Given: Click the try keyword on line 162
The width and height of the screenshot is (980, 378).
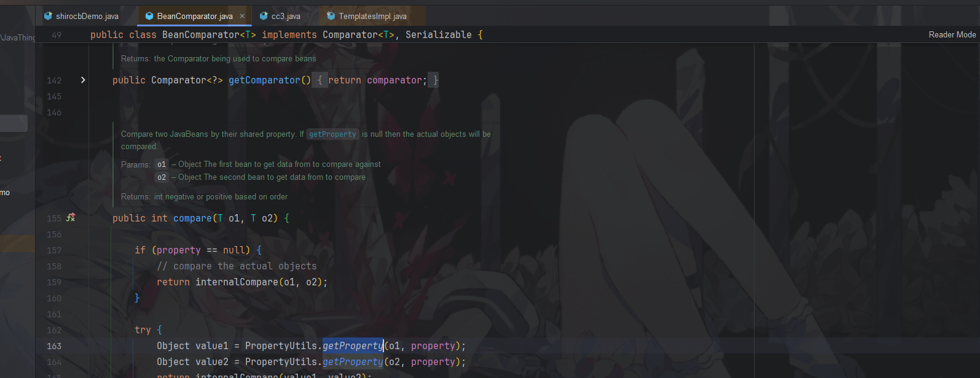Looking at the screenshot, I should (x=143, y=330).
